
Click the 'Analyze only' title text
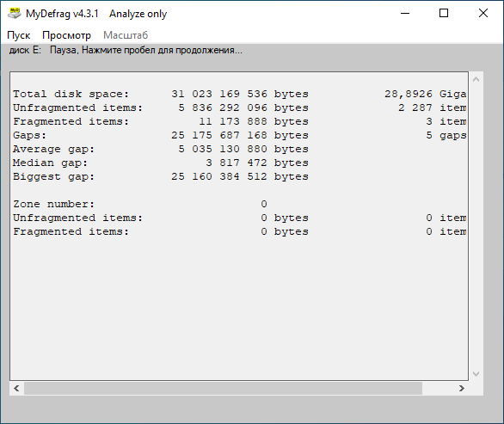(x=138, y=14)
